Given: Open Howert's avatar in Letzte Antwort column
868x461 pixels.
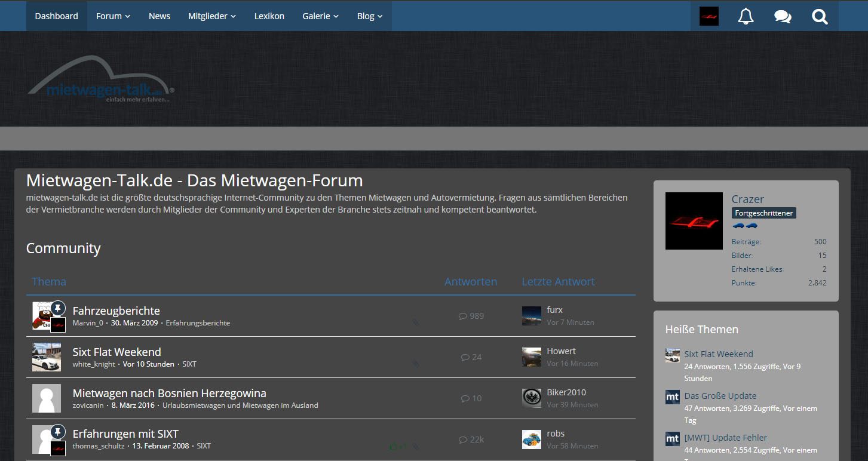Looking at the screenshot, I should point(532,357).
